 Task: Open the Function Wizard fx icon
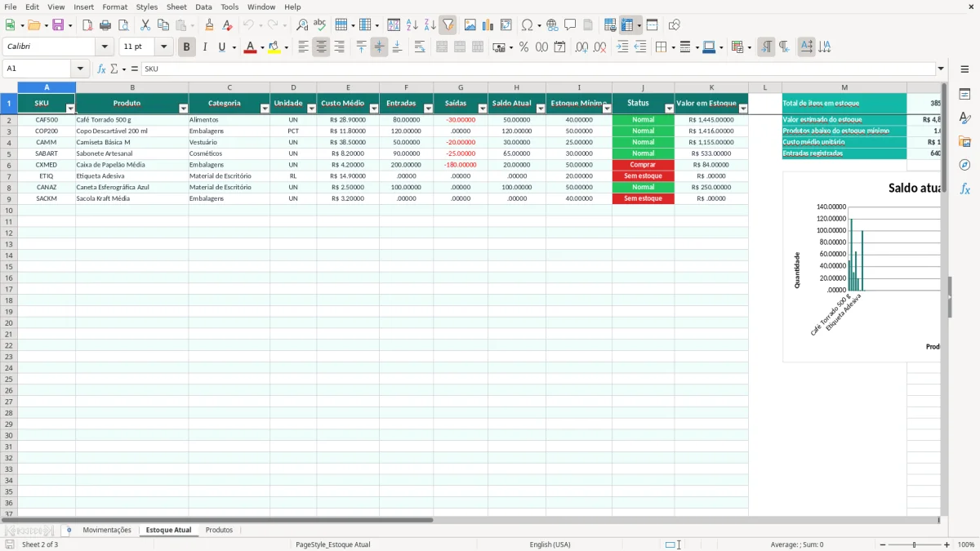[x=101, y=69]
